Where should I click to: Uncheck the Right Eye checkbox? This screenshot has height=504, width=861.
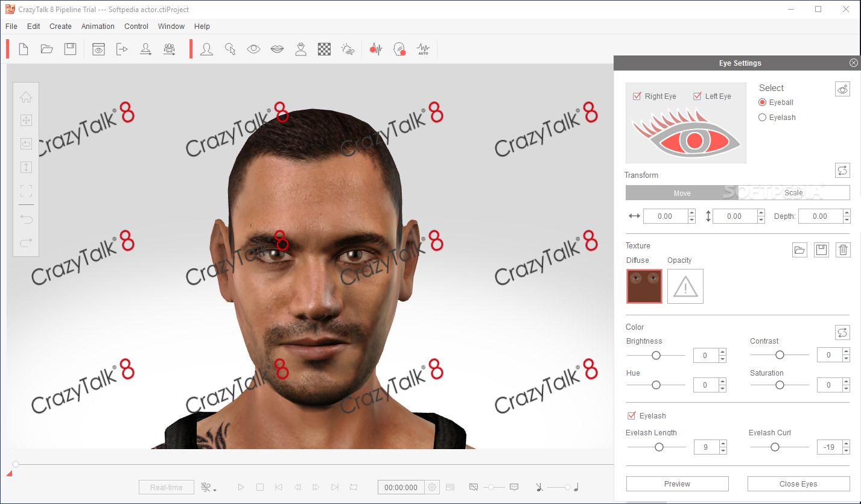tap(637, 96)
